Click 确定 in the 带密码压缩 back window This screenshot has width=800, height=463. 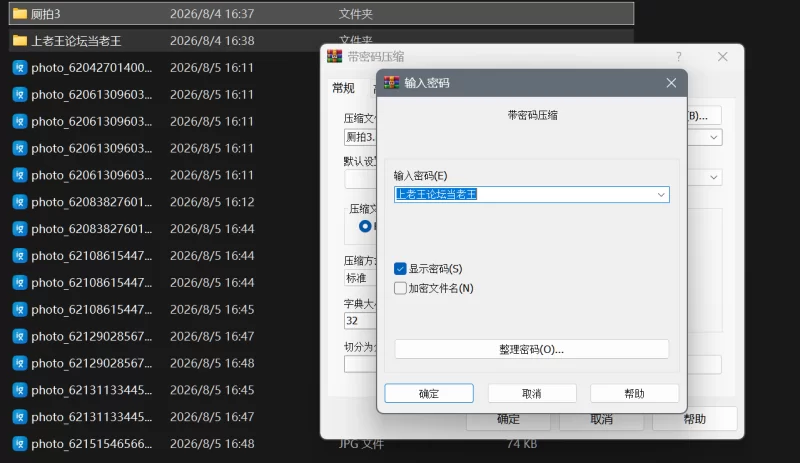tap(508, 419)
